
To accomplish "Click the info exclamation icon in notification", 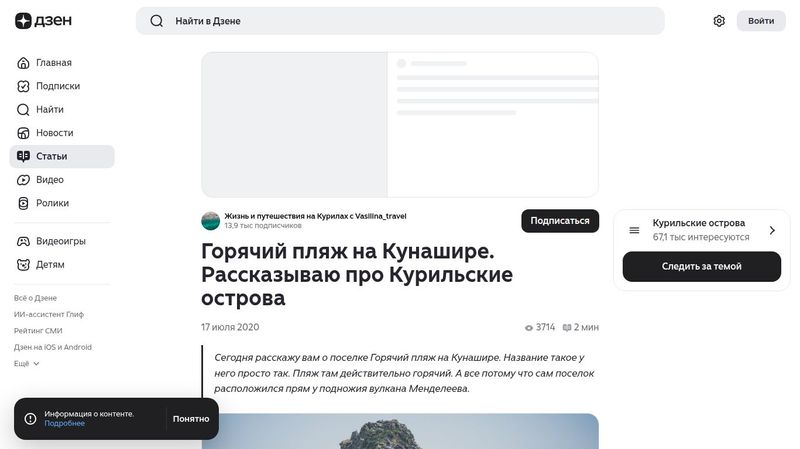I will 31,419.
